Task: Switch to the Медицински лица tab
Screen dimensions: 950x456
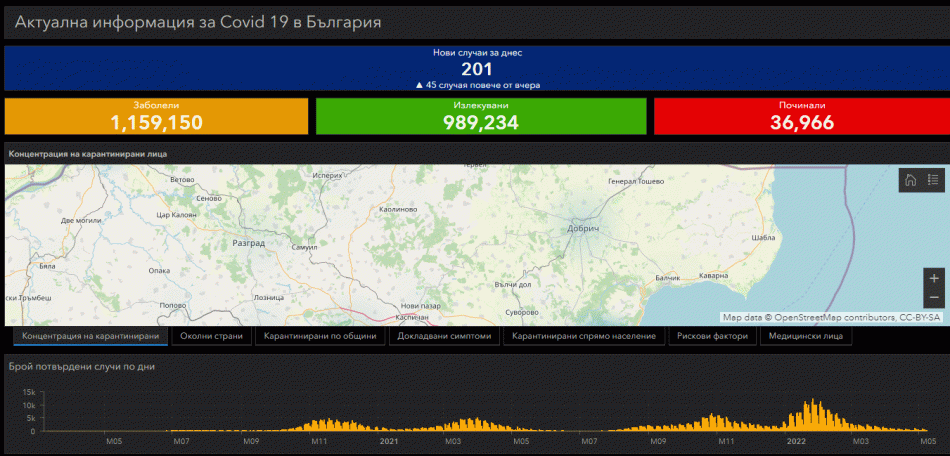Action: [805, 336]
